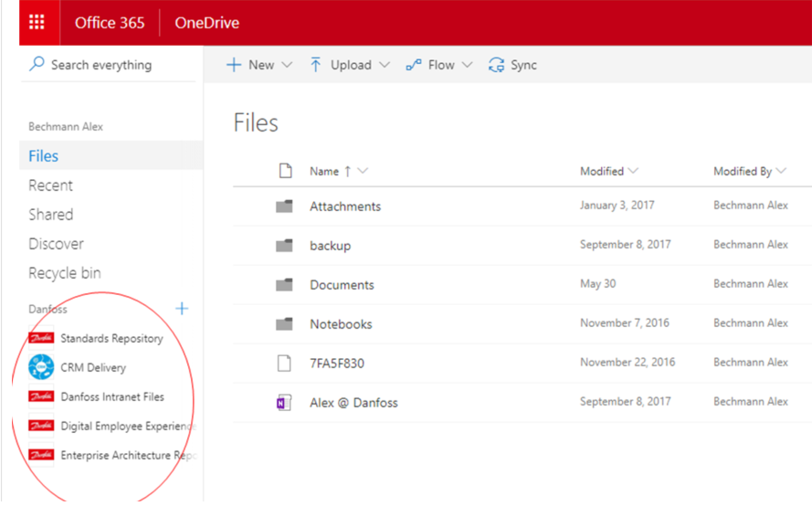This screenshot has height=506, width=812.
Task: Go to Recent in the left navigation
Action: [x=51, y=185]
